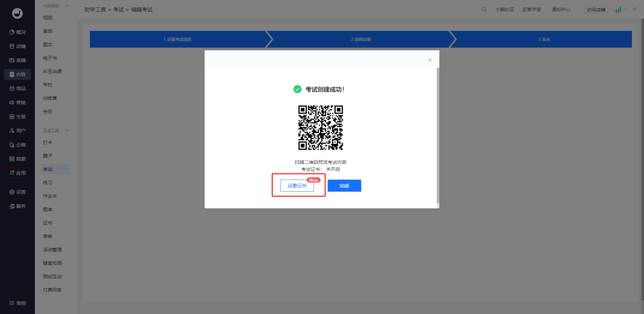The width and height of the screenshot is (644, 314).
Task: Expand the dropdown arrow beside signal icon
Action: pos(625,9)
